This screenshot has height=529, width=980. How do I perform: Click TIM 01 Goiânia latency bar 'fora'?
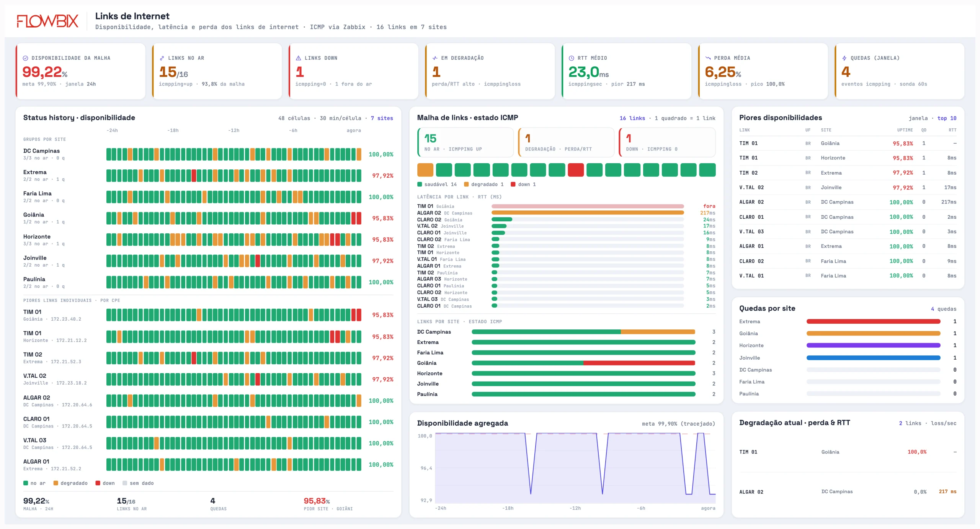(588, 206)
